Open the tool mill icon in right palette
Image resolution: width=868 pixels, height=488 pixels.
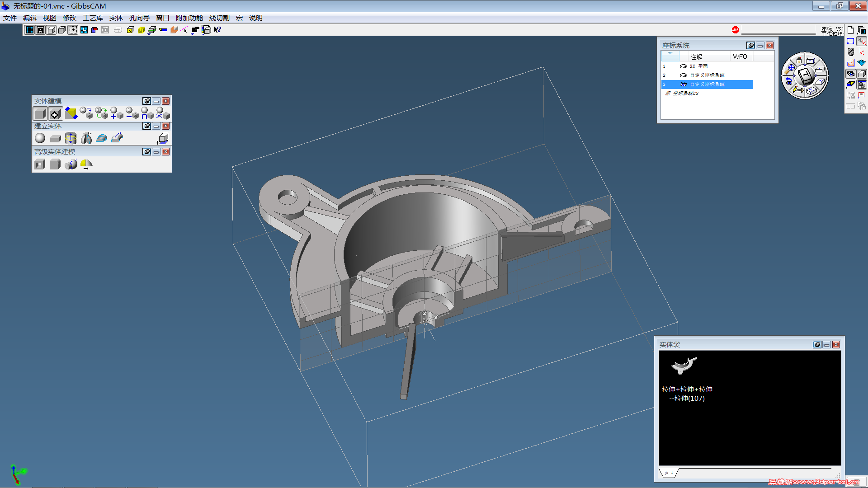pyautogui.click(x=851, y=52)
